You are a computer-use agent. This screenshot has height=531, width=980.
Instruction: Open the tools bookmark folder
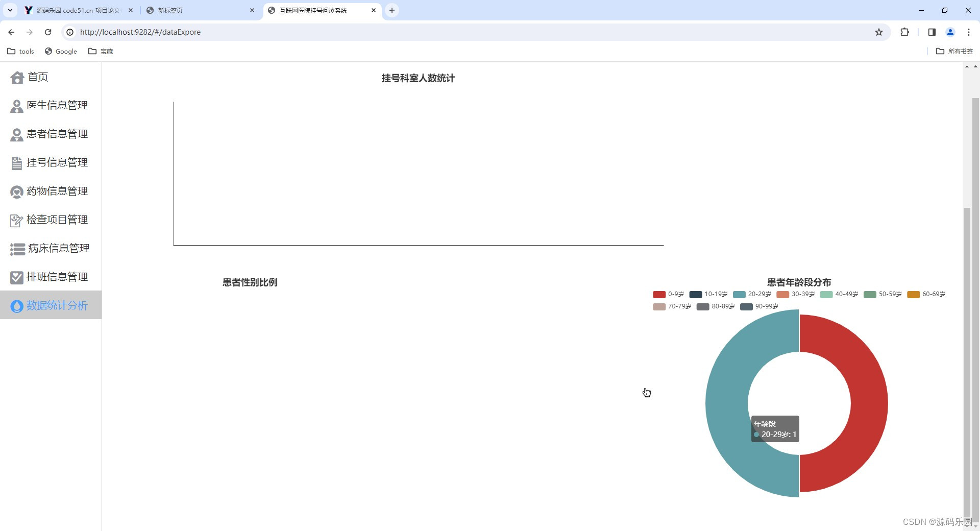(20, 51)
